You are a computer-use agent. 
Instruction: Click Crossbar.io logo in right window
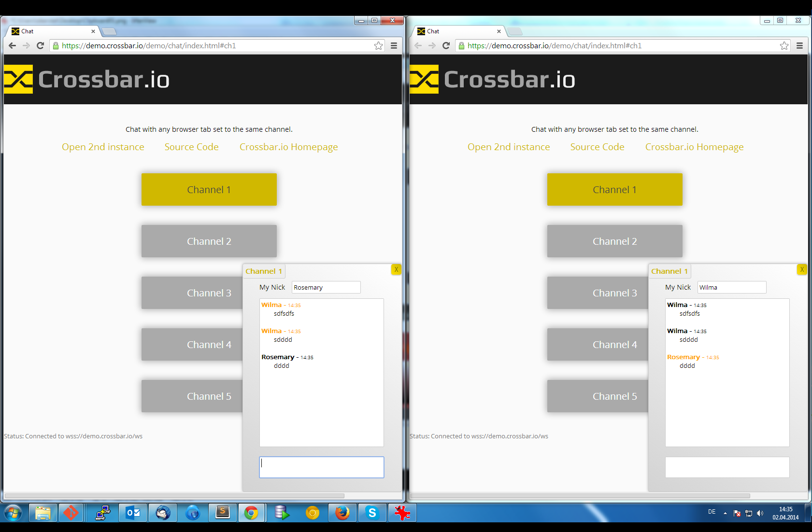click(493, 79)
